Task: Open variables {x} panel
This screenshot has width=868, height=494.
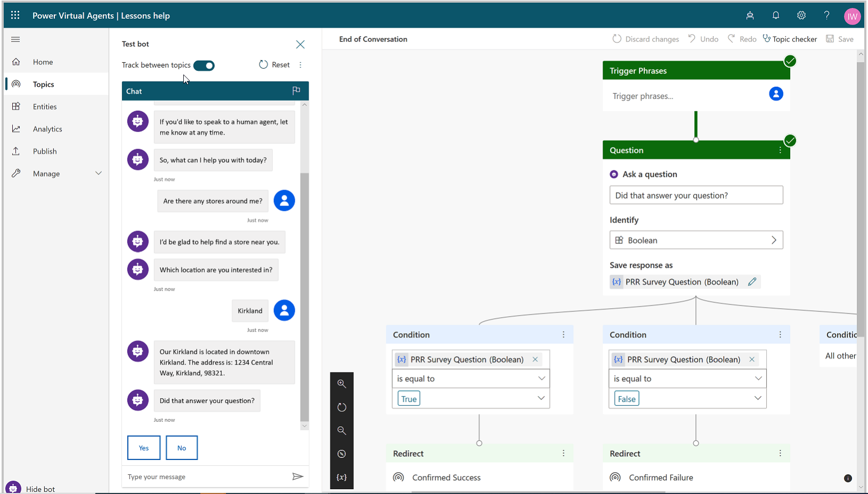Action: click(x=342, y=477)
